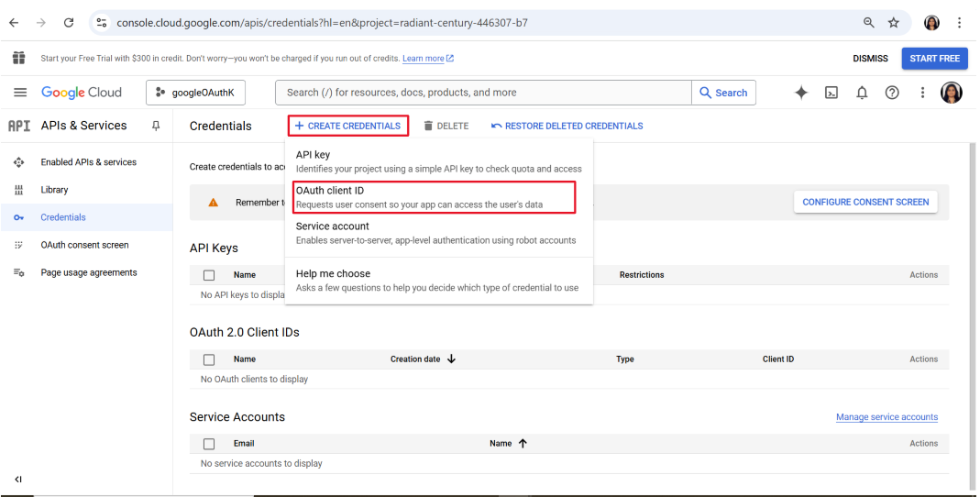Click the DELETE button
The image size is (980, 497).
tap(446, 126)
